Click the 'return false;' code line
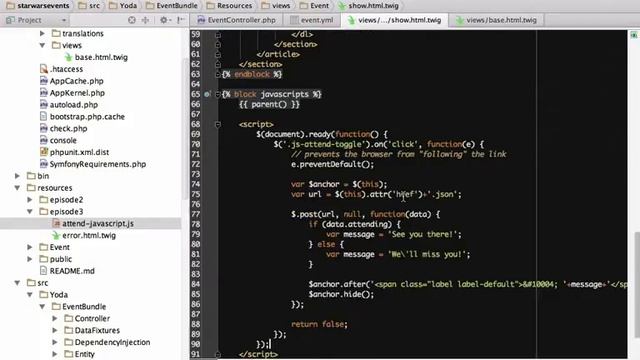Screen dimensions: 640x360 tap(319, 324)
